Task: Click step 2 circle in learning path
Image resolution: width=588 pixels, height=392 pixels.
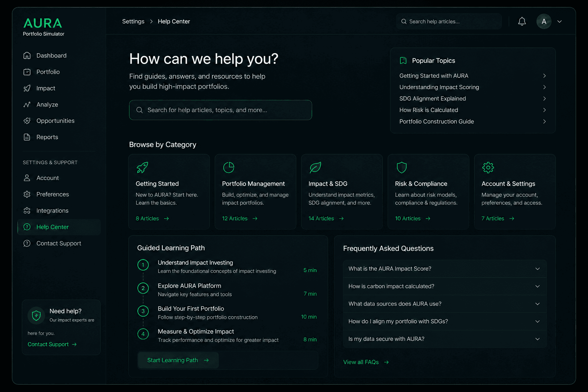Action: tap(143, 288)
